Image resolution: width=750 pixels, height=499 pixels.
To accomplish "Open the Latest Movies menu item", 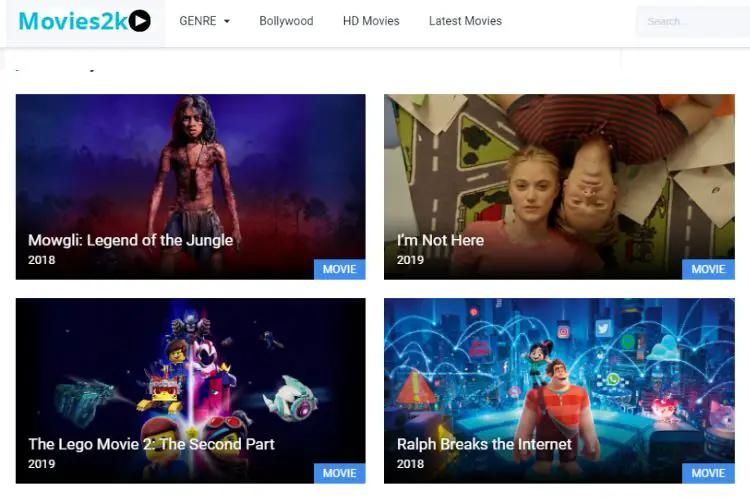I will coord(465,21).
